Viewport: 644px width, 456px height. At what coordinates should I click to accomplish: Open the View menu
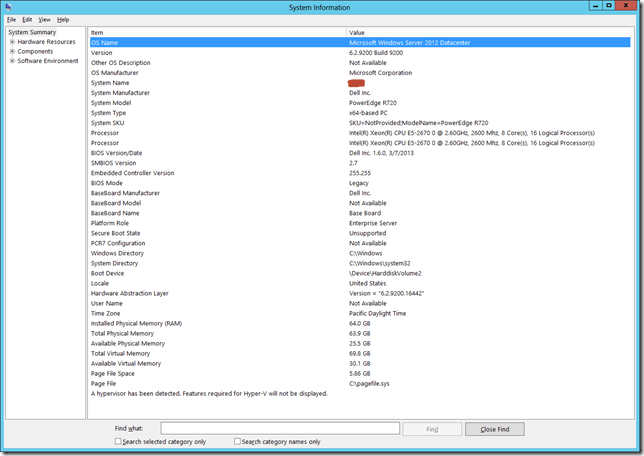click(44, 20)
